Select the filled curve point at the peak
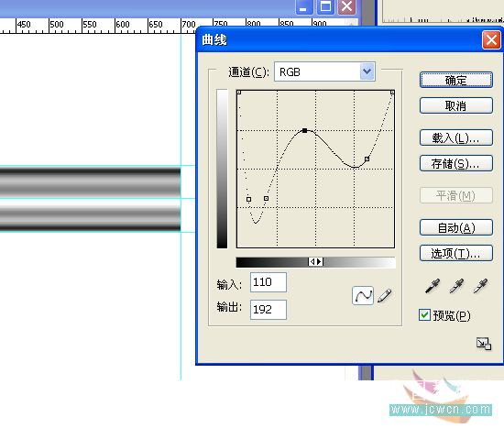 point(305,130)
